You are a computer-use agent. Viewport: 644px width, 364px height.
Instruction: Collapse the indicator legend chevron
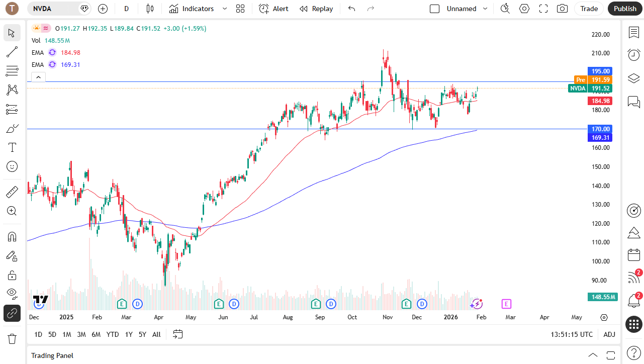[x=38, y=77]
